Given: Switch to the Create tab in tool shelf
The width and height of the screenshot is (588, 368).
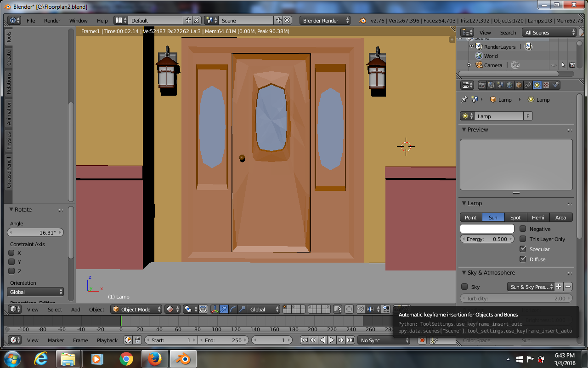Looking at the screenshot, I should click(8, 58).
